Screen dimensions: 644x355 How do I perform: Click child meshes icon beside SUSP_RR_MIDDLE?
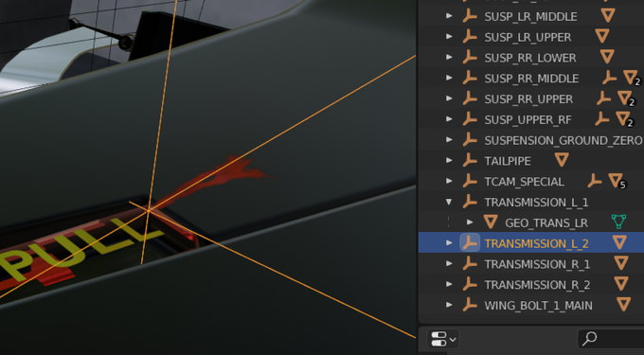[632, 78]
